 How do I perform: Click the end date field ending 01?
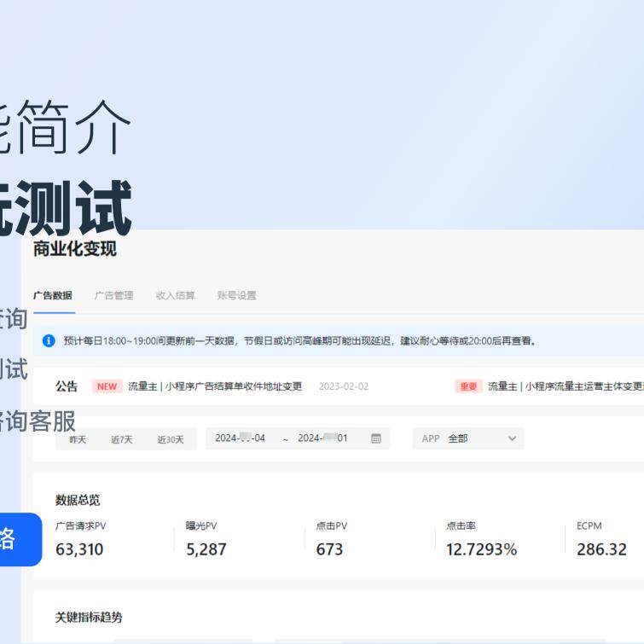pyautogui.click(x=322, y=438)
